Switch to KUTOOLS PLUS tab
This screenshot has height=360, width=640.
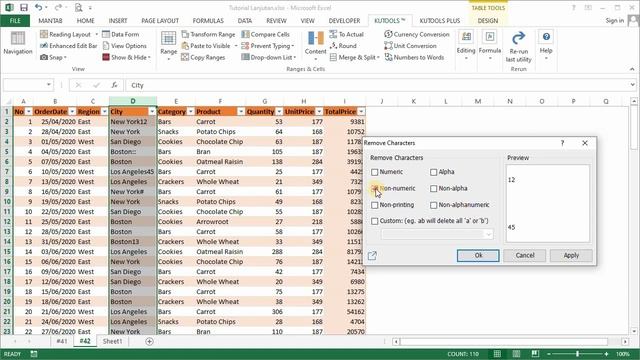(440, 20)
